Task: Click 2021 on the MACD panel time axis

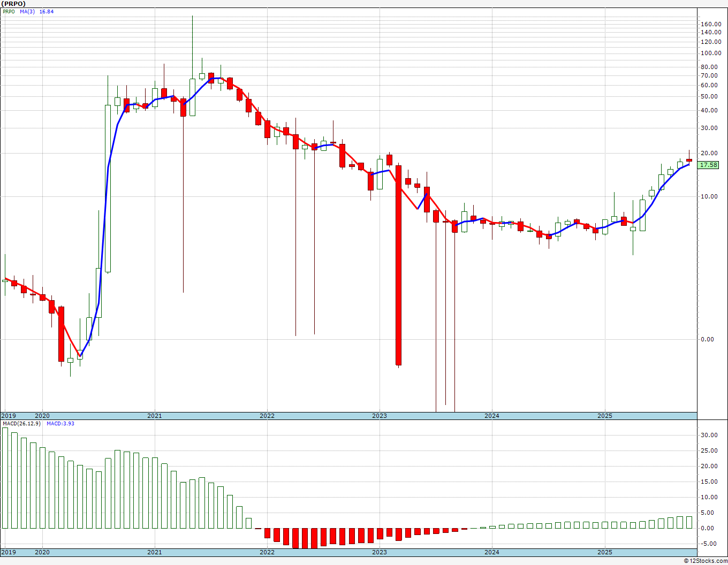Action: 154,552
